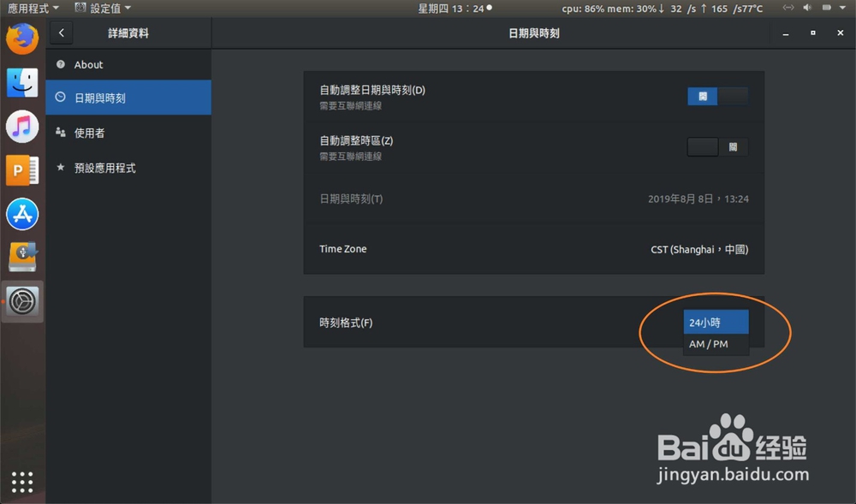This screenshot has width=856, height=504.
Task: Click the CST (Shanghai，中國) value
Action: point(699,249)
